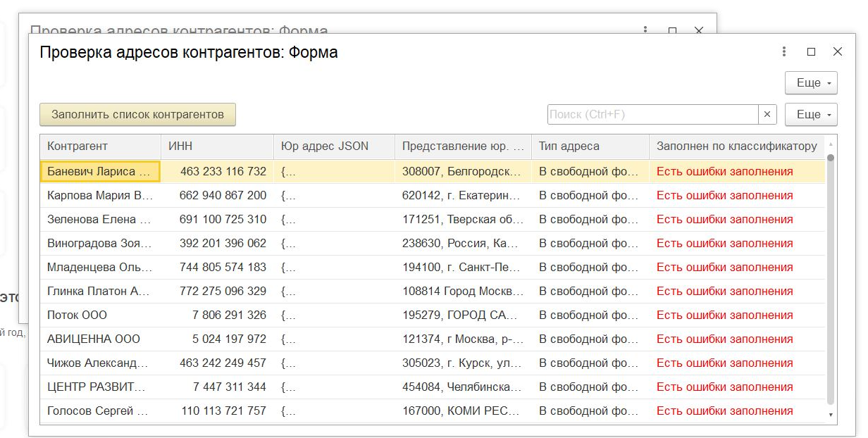This screenshot has height=438, width=868.
Task: Close the address check form
Action: coord(837,52)
